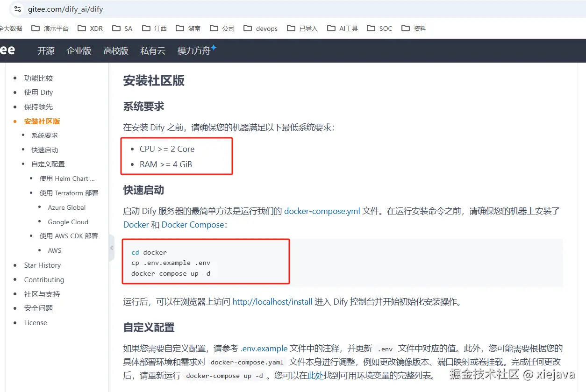Select Google Cloud outline item
586x392 pixels.
click(x=68, y=222)
